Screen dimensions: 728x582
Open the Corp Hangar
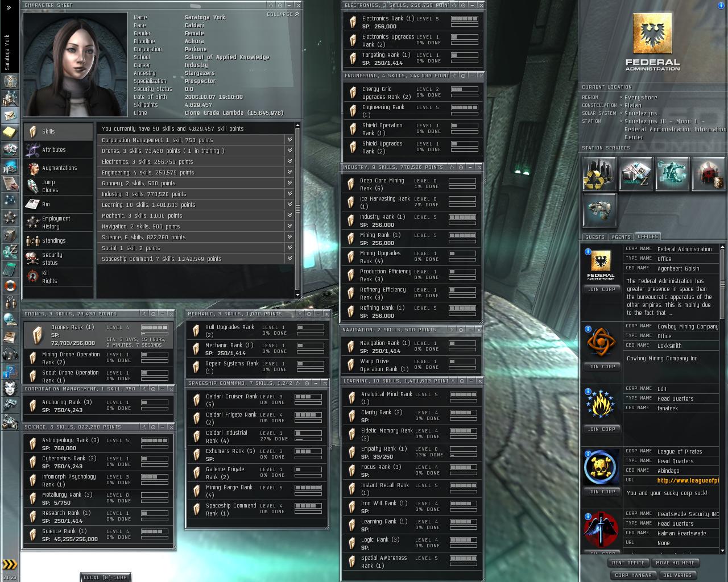(x=633, y=575)
